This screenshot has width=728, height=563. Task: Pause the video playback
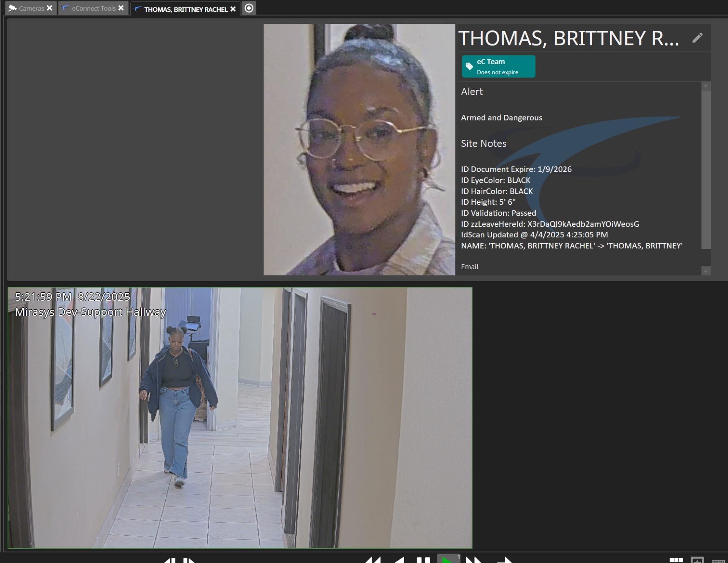click(x=423, y=560)
